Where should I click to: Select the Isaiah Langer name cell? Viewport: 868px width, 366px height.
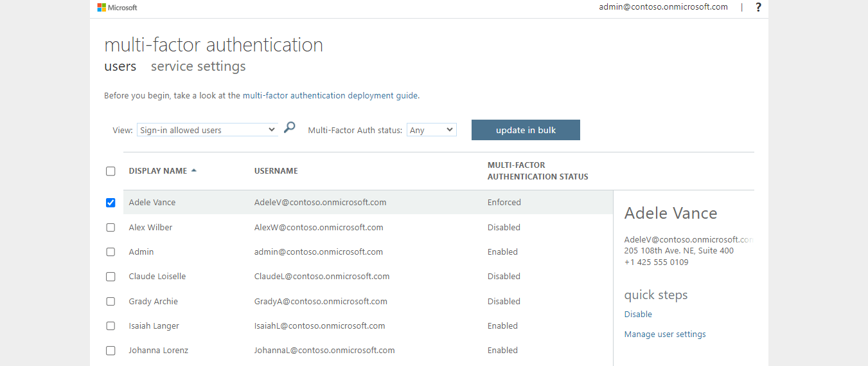point(154,326)
